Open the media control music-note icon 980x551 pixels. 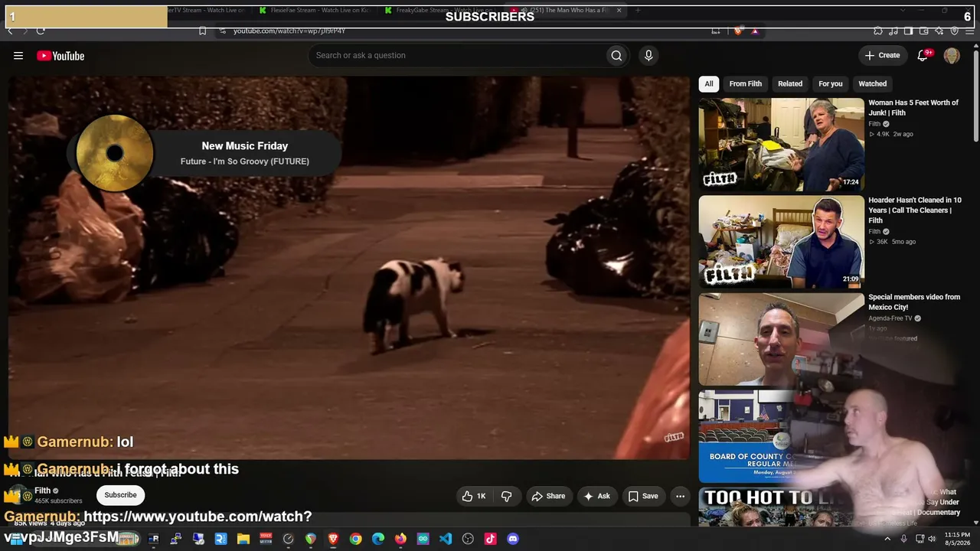tap(893, 31)
